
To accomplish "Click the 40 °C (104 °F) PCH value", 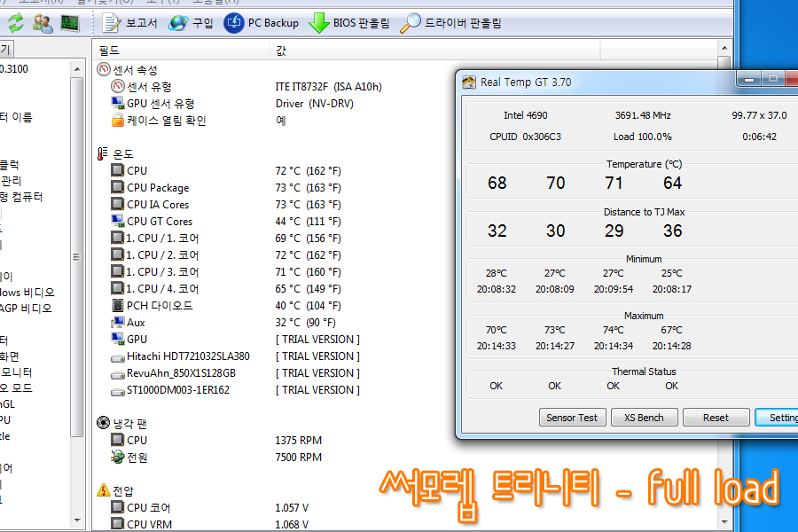I will click(x=308, y=305).
